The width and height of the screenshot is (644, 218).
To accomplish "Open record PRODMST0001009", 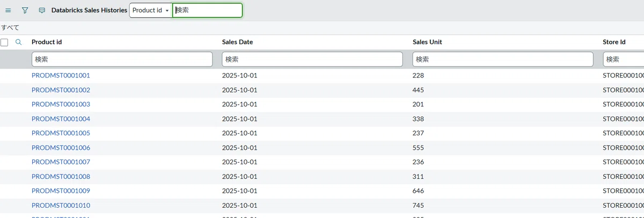I will (x=61, y=191).
